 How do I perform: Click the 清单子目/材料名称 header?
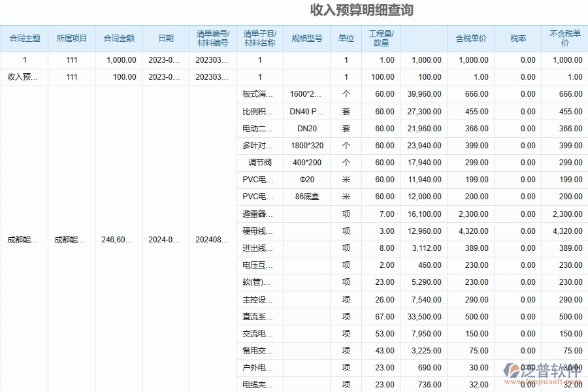259,38
